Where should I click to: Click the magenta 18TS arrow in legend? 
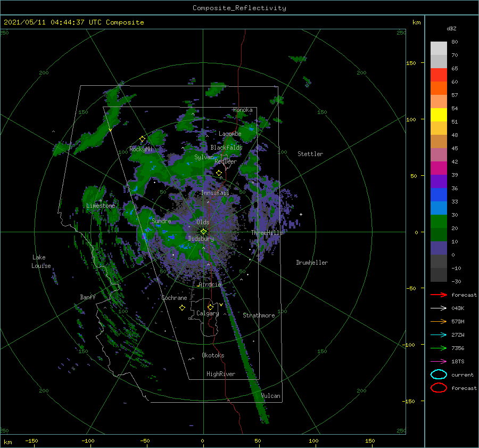[439, 362]
